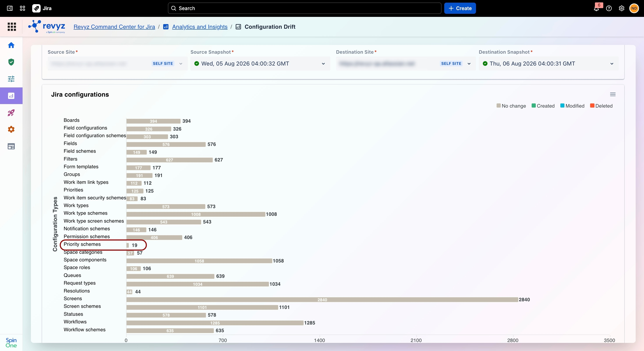Click the "Priorities" axis label
The width and height of the screenshot is (644, 351).
click(x=74, y=190)
